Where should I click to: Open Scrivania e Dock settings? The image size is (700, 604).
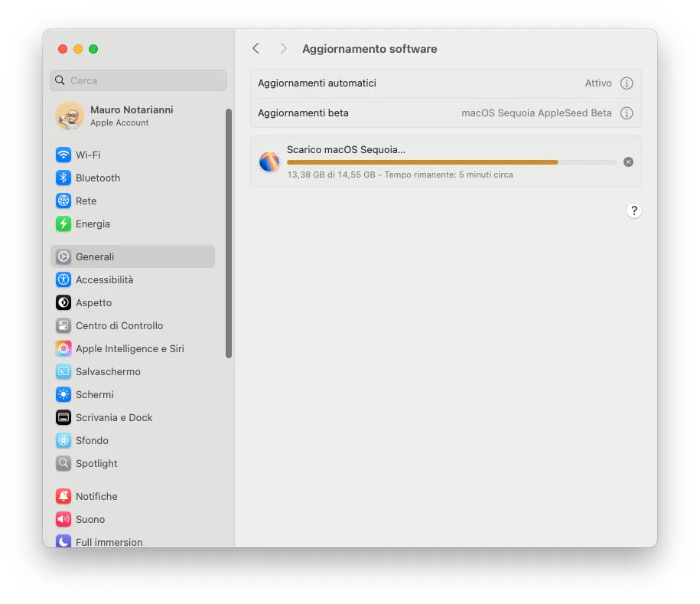(114, 417)
